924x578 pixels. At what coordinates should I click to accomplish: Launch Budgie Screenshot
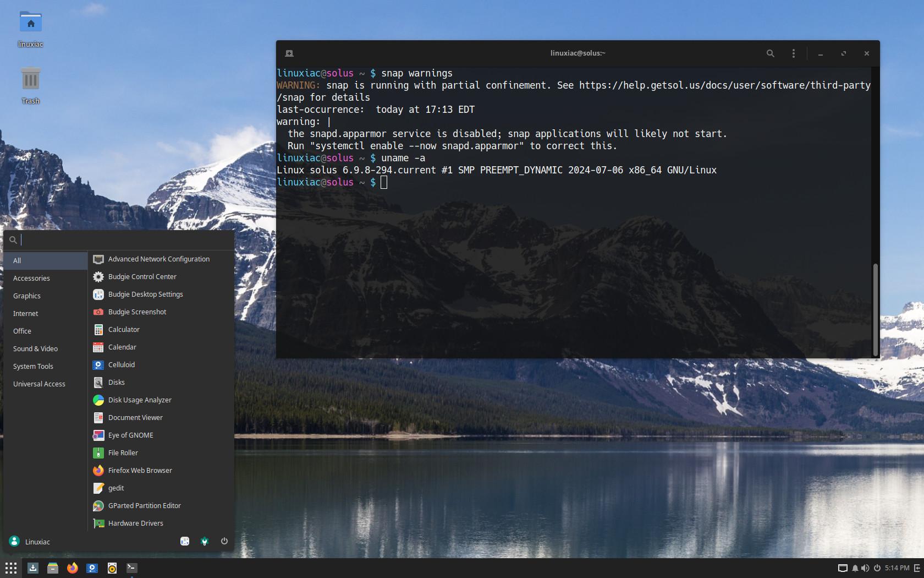(x=161, y=312)
